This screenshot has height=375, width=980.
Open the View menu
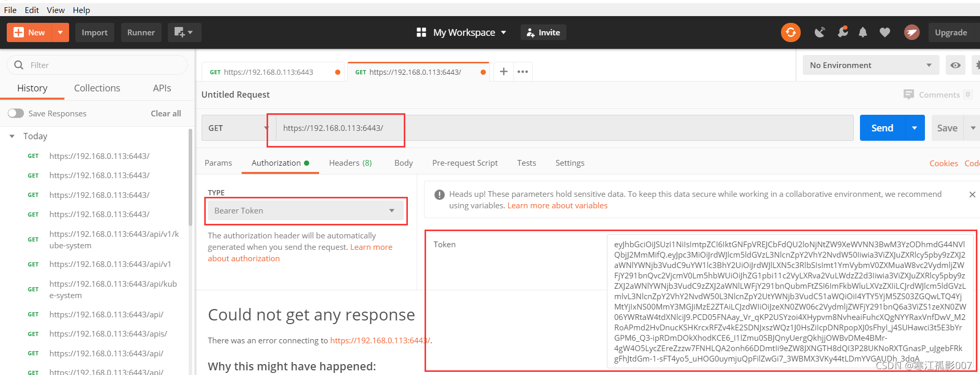(56, 10)
